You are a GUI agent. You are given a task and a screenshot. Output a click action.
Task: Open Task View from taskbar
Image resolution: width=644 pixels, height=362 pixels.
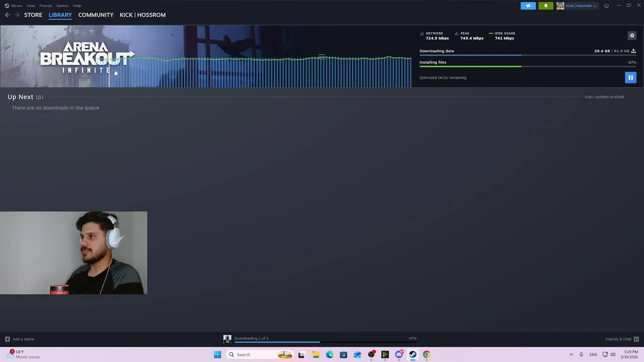tap(301, 354)
